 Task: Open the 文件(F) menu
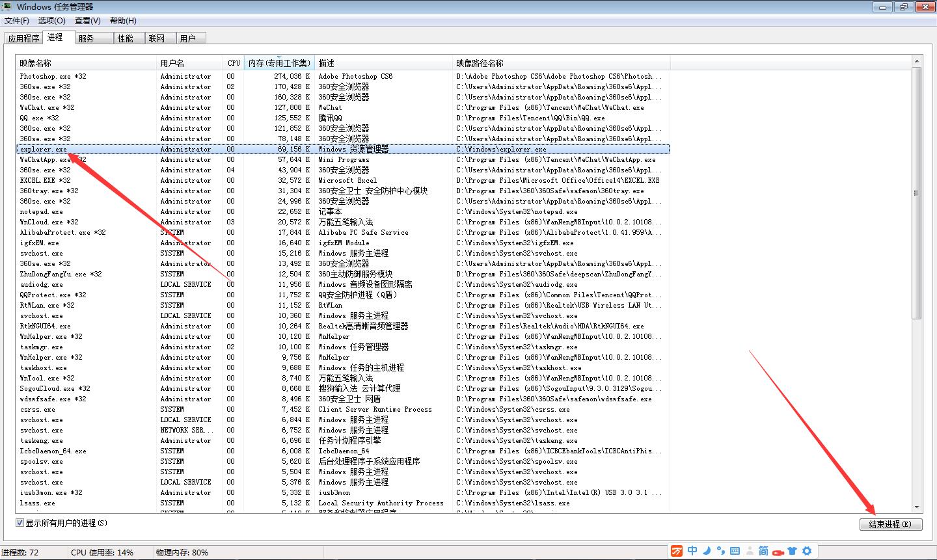coord(17,21)
